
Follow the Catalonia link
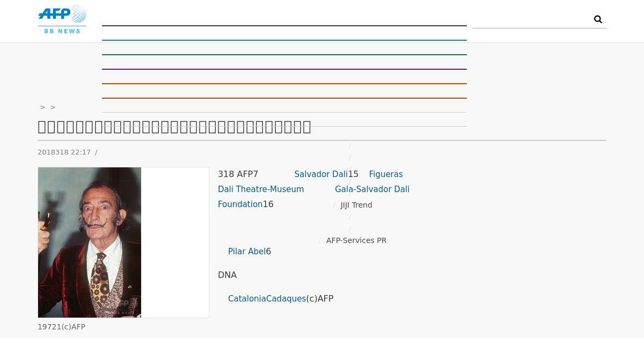click(247, 299)
